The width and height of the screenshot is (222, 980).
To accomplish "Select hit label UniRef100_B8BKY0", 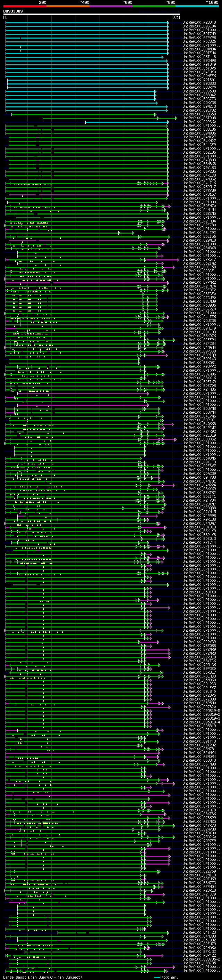I will coord(199,87).
